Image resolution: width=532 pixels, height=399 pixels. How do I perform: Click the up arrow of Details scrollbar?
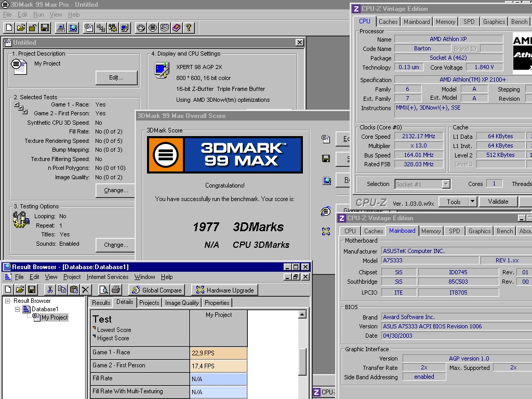tap(302, 315)
